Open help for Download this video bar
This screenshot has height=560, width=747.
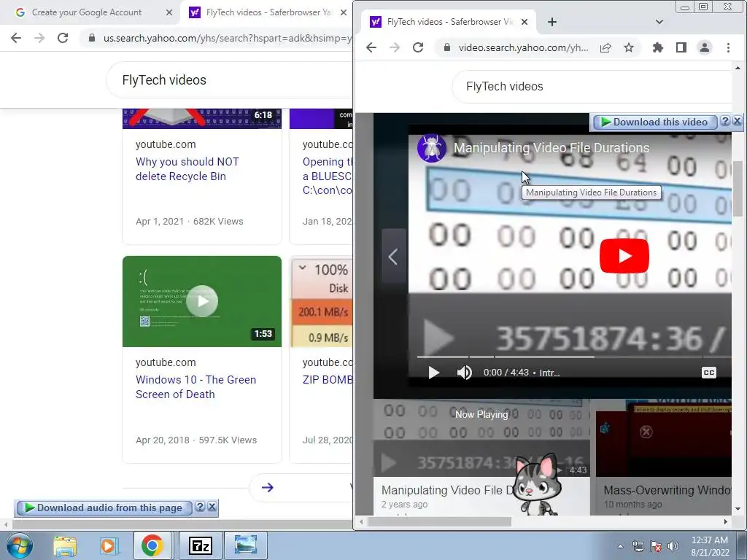(x=725, y=121)
